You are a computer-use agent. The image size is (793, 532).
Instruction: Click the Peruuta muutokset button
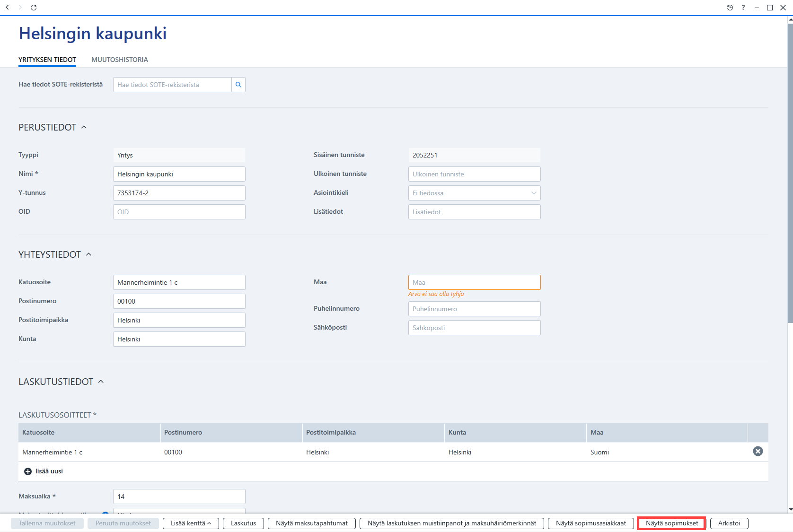123,523
